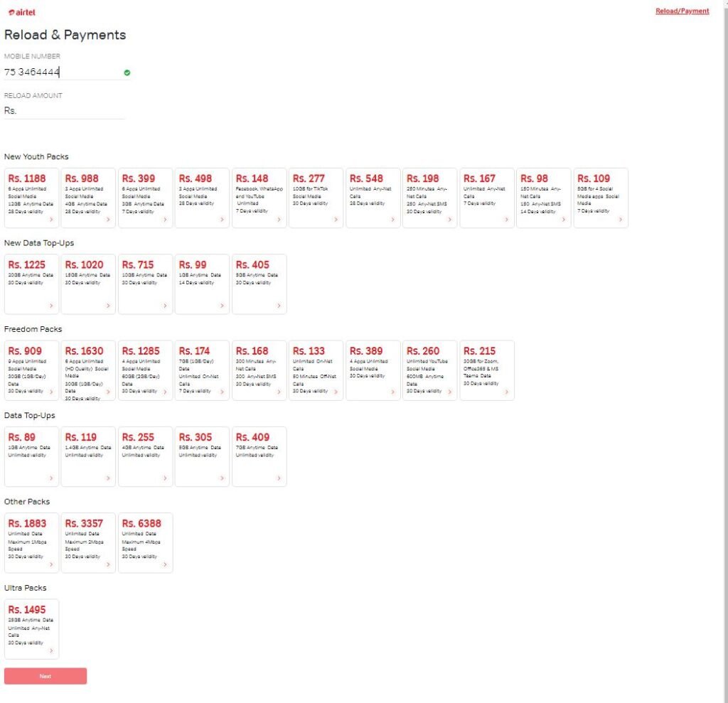Open arrow on Rs. 399 youth pack
The width and height of the screenshot is (728, 703).
pyautogui.click(x=165, y=219)
